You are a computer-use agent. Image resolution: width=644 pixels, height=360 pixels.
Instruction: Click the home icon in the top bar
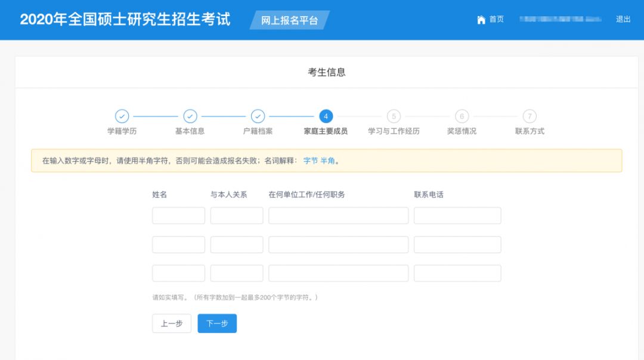[x=482, y=19]
